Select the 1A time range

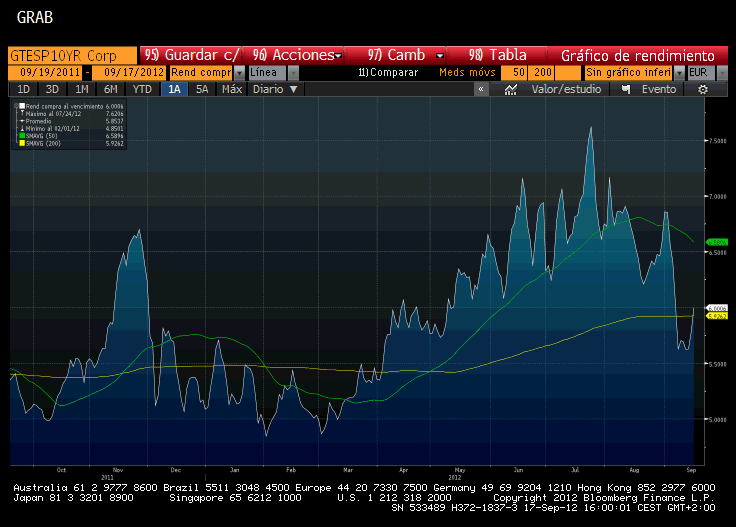click(x=174, y=89)
